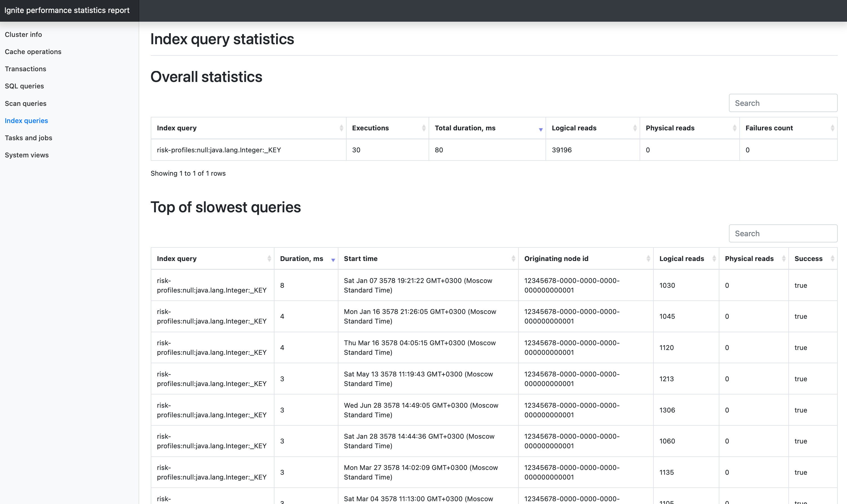Sort by Failures count arrows
Image resolution: width=847 pixels, height=504 pixels.
pos(832,128)
